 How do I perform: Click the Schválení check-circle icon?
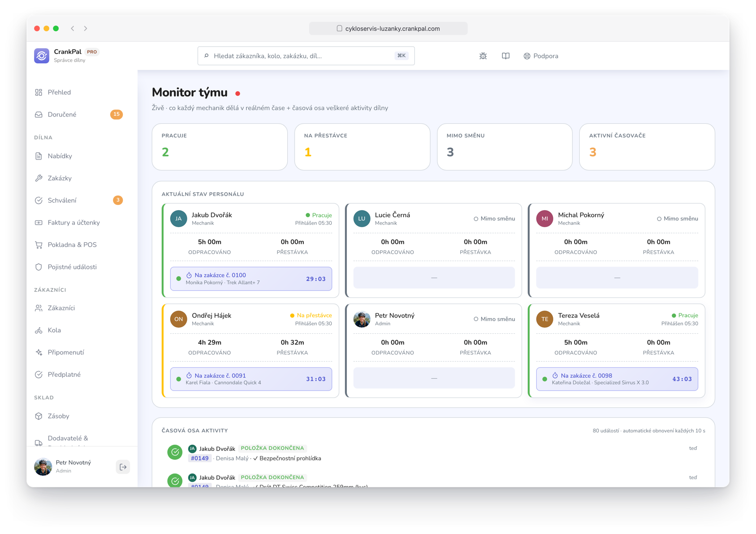point(39,201)
